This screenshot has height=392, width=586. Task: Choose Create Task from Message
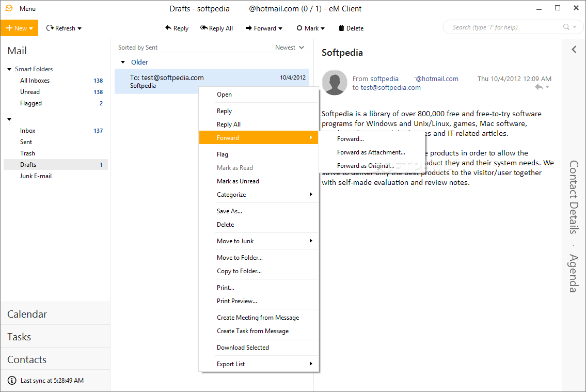(x=259, y=331)
